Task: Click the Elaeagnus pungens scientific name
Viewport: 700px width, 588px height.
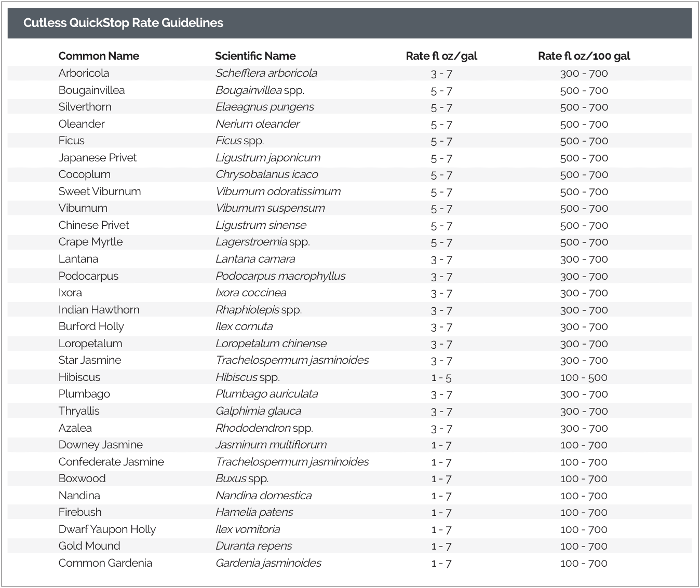Action: [265, 107]
